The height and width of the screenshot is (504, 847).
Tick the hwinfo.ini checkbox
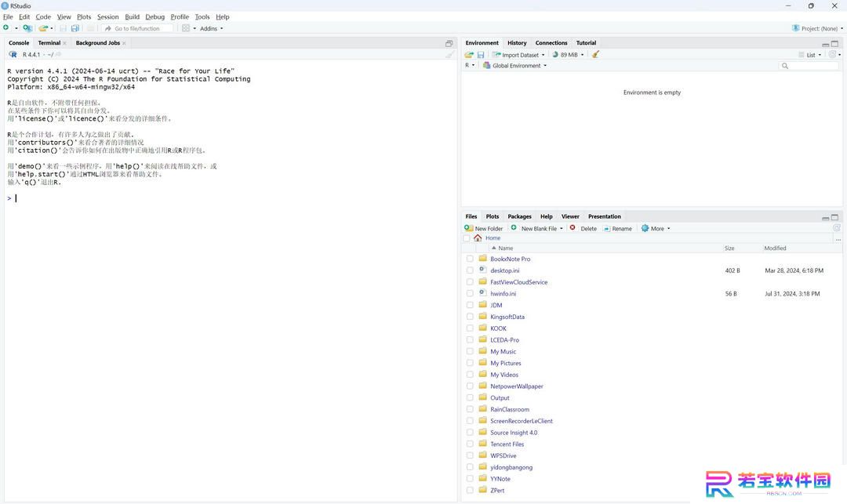(470, 294)
